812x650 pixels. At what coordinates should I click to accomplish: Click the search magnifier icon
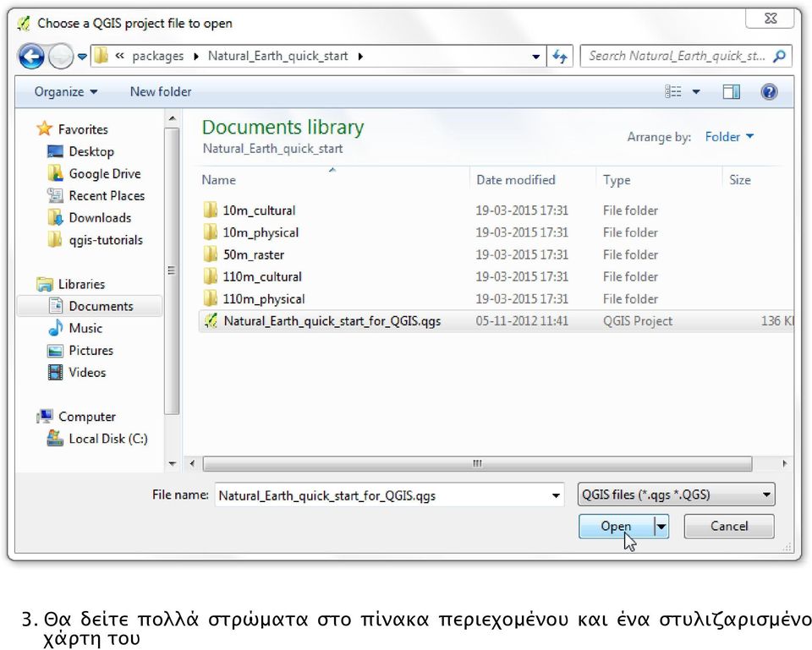(779, 56)
